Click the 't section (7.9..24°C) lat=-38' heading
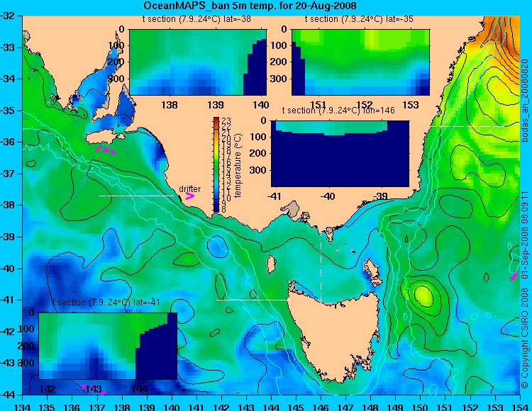532x411 pixels. point(196,19)
